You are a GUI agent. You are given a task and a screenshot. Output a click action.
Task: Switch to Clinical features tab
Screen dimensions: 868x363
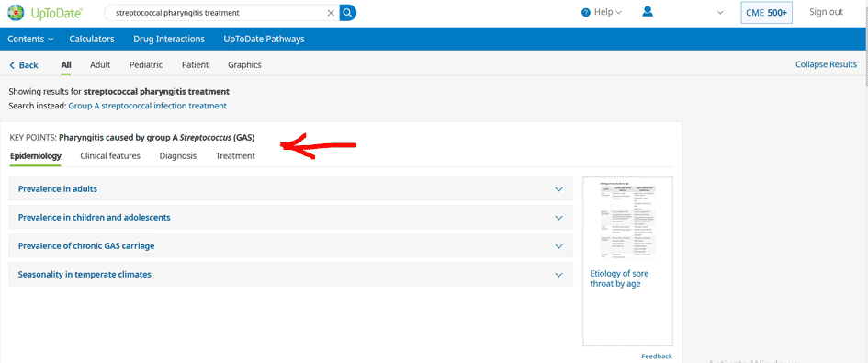(x=110, y=155)
